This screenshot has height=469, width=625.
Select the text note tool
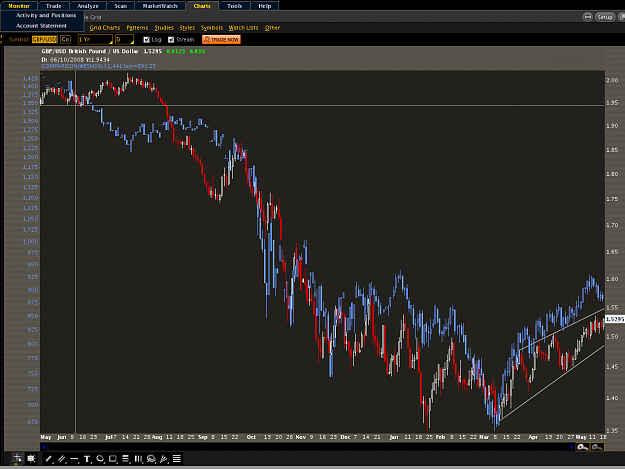pos(87,459)
